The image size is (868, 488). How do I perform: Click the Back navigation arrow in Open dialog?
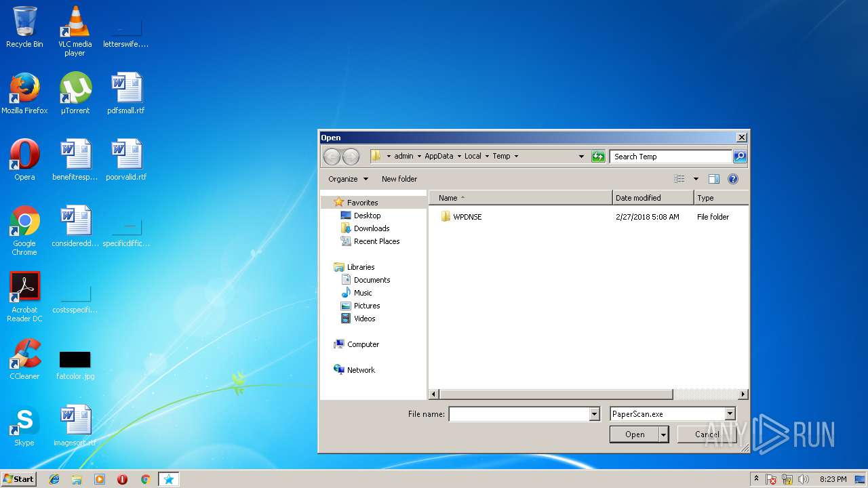[x=332, y=157]
